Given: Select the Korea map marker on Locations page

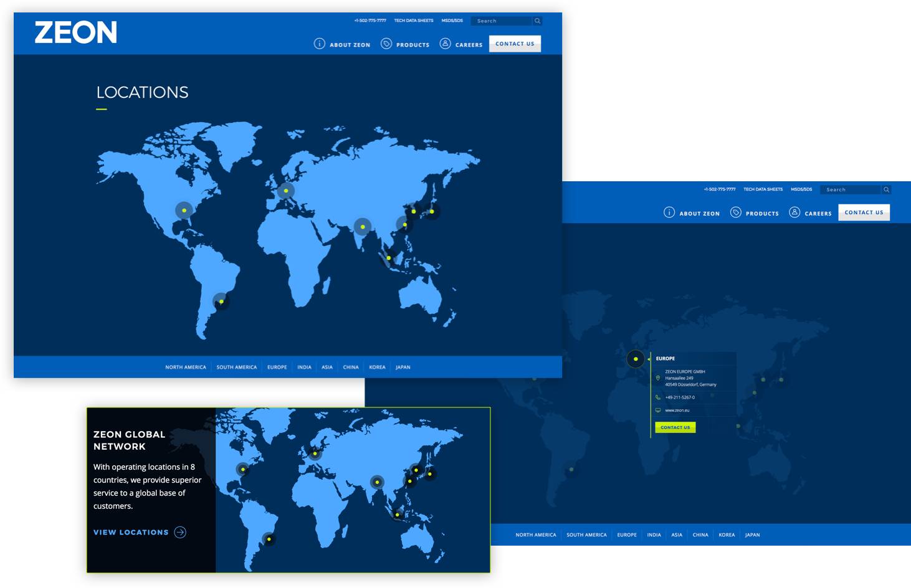Looking at the screenshot, I should coord(414,211).
